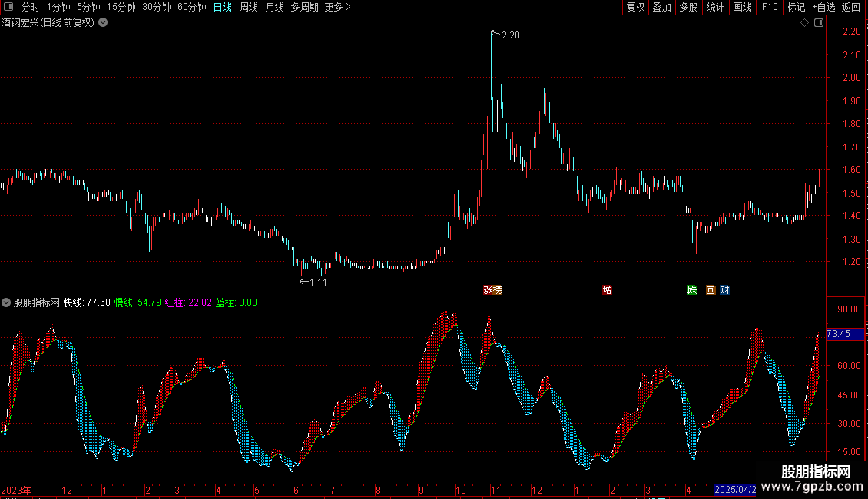Select the 15分钟 period
This screenshot has height=499, width=868.
[x=121, y=7]
